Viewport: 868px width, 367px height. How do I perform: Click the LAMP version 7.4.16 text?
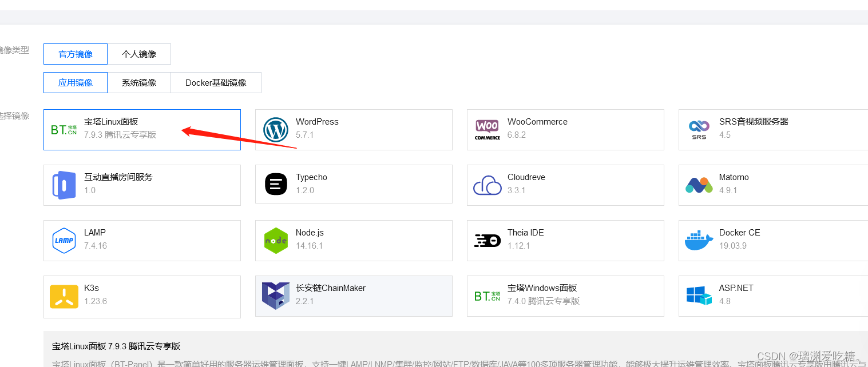coord(96,246)
